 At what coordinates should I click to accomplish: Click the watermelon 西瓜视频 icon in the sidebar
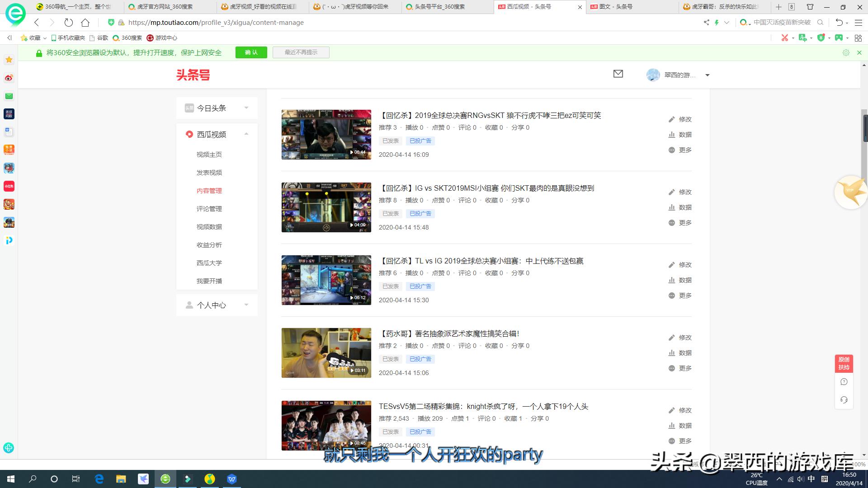click(x=189, y=134)
